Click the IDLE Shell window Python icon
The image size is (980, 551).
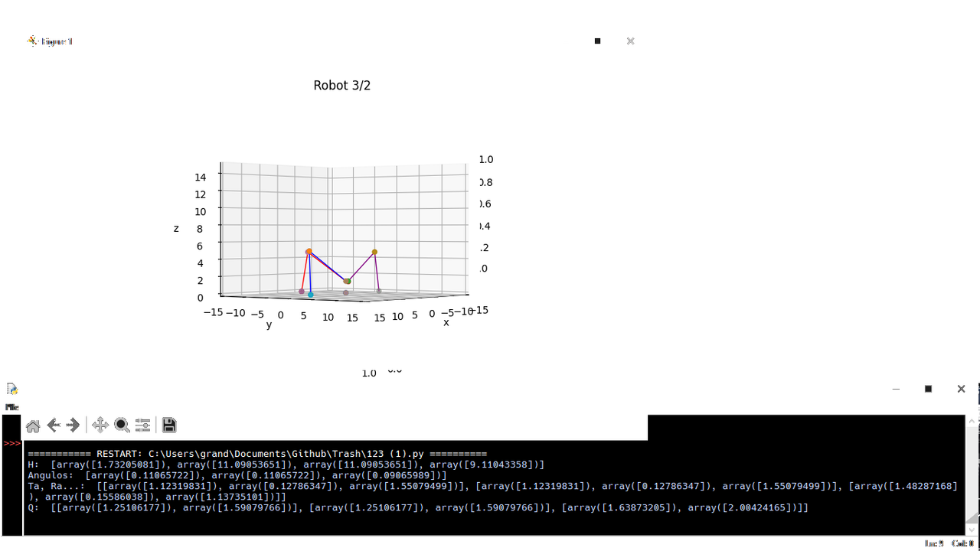[x=11, y=389]
